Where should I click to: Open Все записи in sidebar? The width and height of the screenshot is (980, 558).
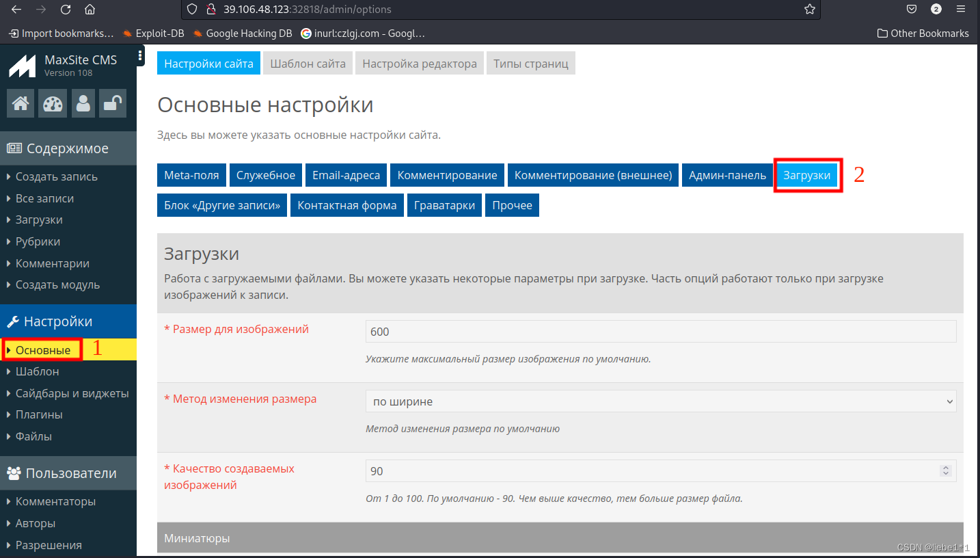[x=44, y=198]
